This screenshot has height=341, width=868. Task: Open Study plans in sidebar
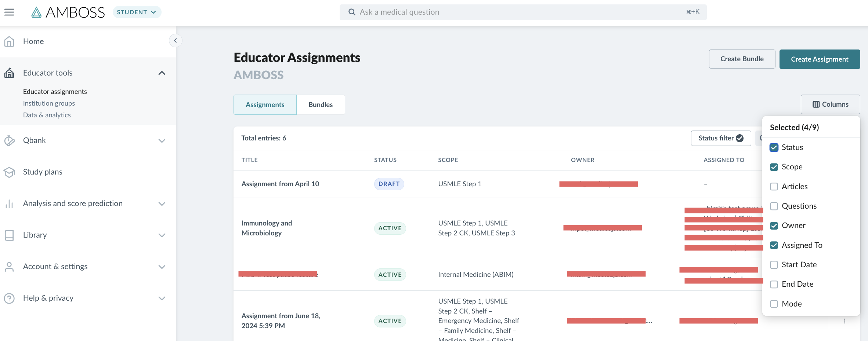pos(43,172)
